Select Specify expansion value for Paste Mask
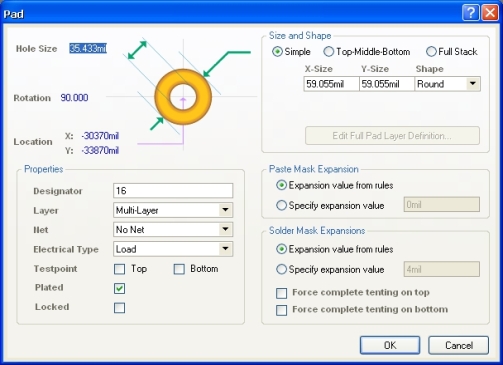This screenshot has width=503, height=365. tap(281, 205)
